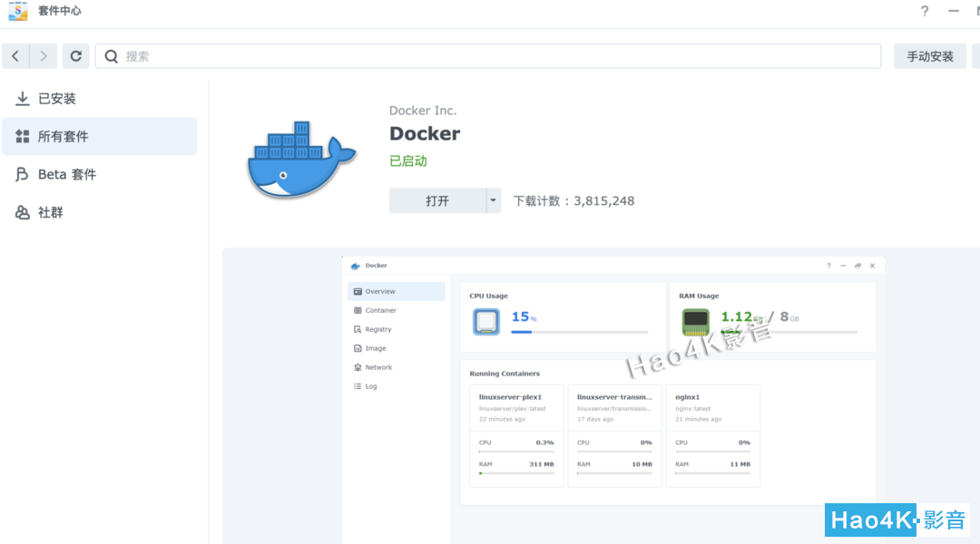Click the Package Center app icon
Screen dimensions: 980x544
(17, 11)
